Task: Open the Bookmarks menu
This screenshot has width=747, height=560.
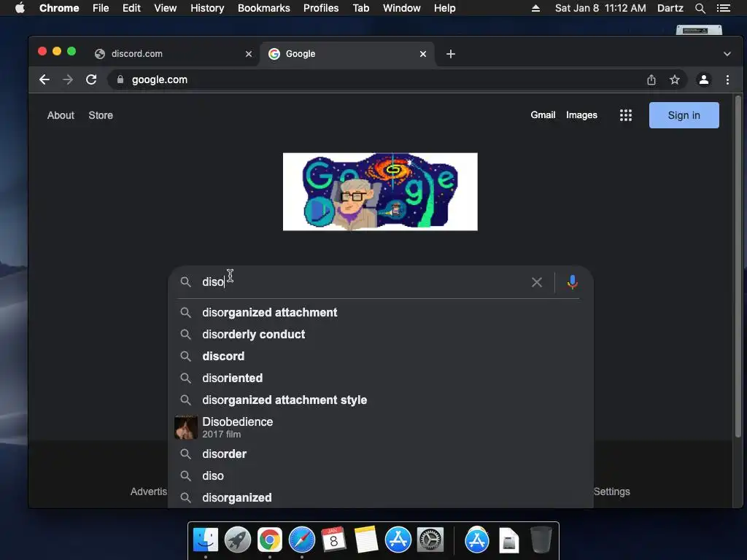Action: click(264, 8)
